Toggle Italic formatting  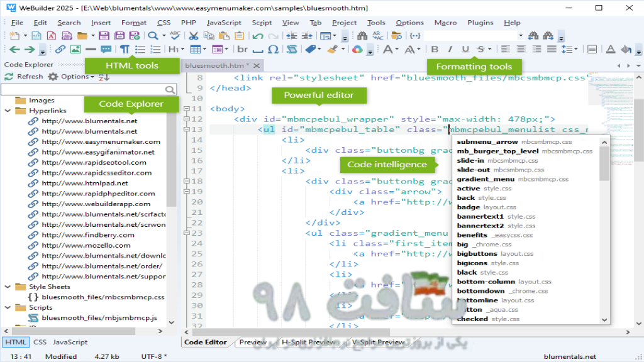(450, 50)
